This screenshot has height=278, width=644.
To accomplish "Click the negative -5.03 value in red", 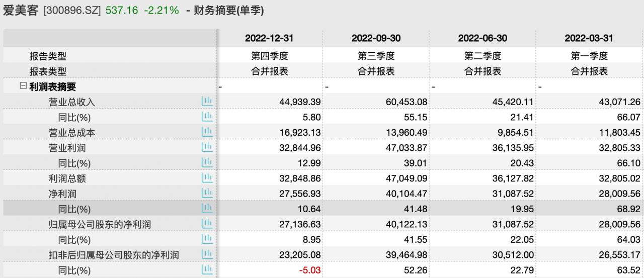I will click(309, 270).
